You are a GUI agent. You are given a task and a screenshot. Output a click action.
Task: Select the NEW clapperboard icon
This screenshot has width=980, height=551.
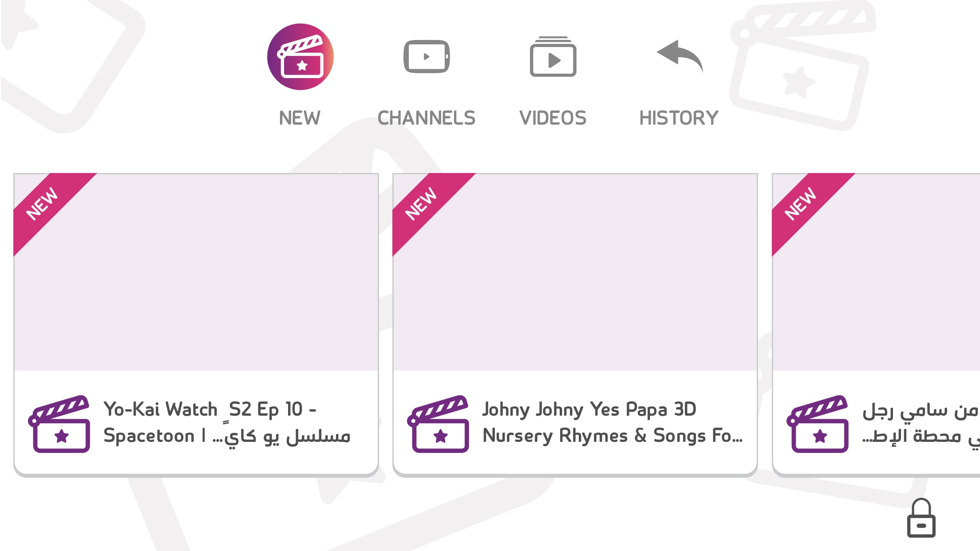pos(300,57)
